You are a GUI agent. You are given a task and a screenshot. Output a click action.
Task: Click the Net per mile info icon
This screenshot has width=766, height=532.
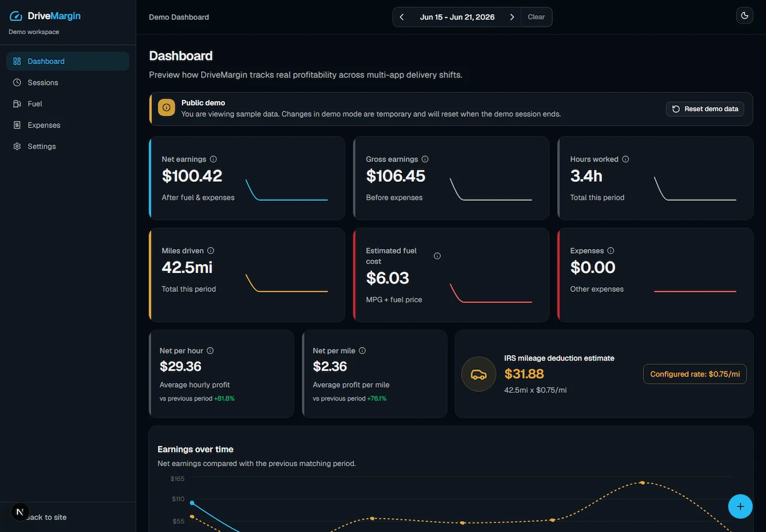362,351
